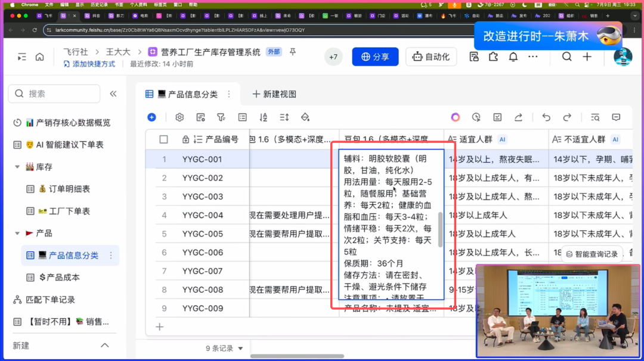Viewport: 644px width, 361px height.
Task: Open the filter tool in table toolbar
Action: pos(221,117)
